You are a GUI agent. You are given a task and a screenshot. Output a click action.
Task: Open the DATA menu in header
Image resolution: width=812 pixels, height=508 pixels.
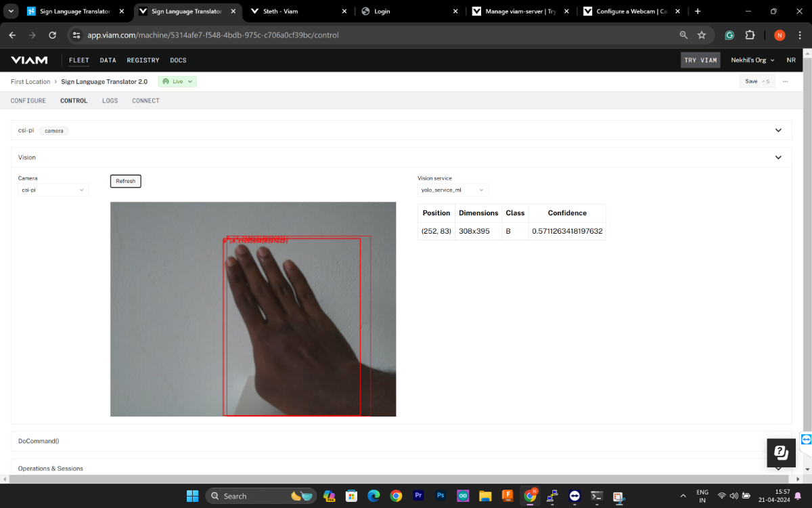(x=108, y=60)
